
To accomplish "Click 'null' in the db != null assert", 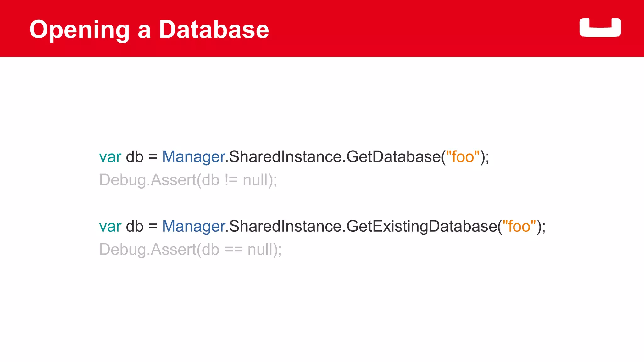I will point(255,180).
